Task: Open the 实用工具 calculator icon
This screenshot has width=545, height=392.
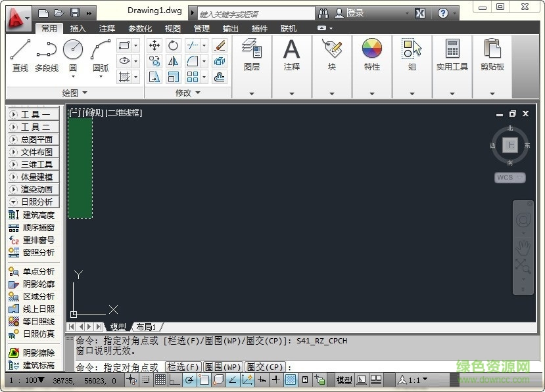Action: tap(452, 49)
